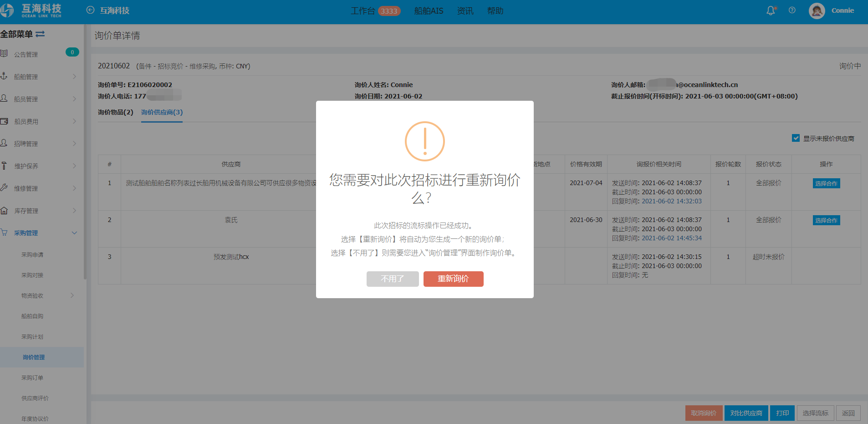Screen dimensions: 868x424
Task: Expand the 维护保养 menu chevron
Action: coord(74,166)
